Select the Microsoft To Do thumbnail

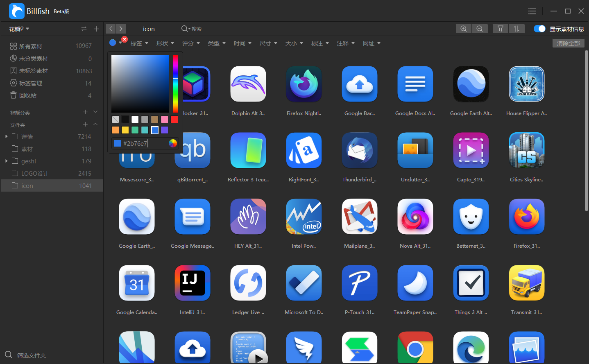pos(304,283)
